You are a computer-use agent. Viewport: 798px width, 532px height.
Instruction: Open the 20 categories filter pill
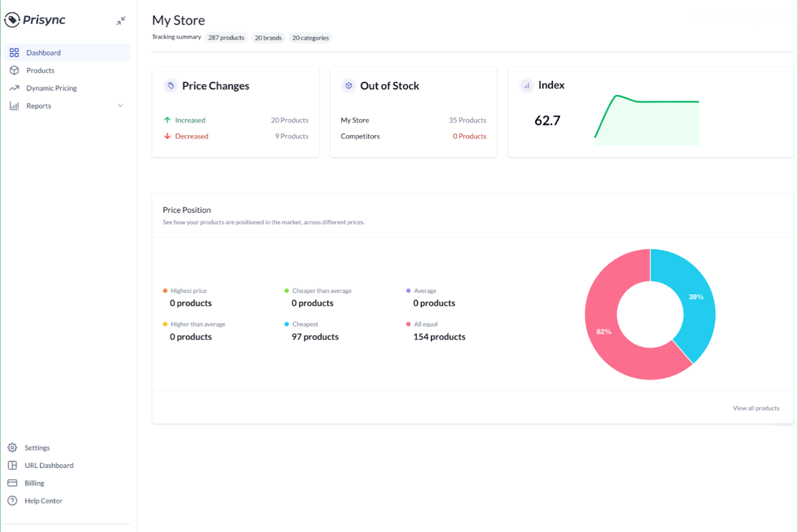[311, 38]
